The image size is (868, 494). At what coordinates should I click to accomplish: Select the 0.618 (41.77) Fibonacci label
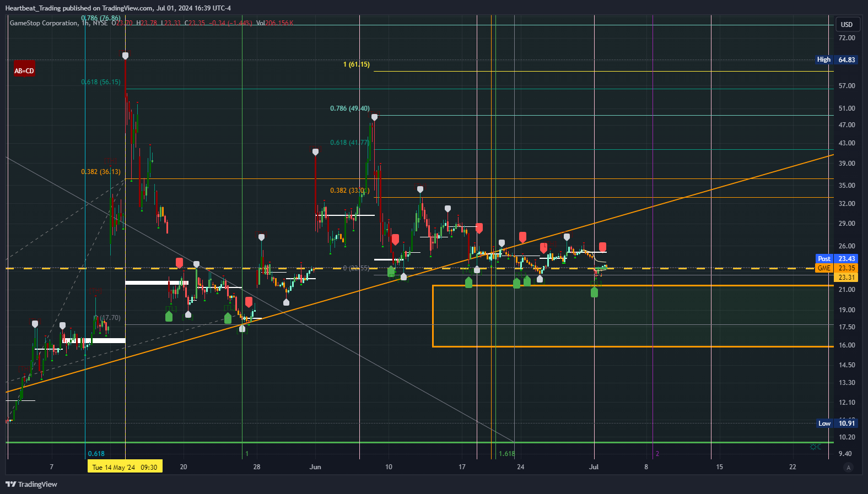[x=350, y=143]
